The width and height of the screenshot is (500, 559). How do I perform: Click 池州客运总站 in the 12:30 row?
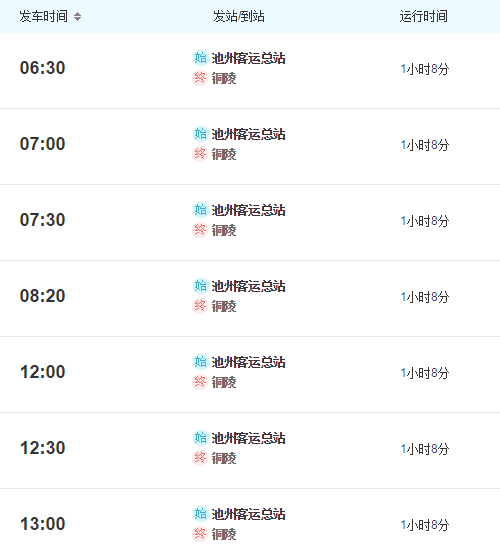coord(248,438)
